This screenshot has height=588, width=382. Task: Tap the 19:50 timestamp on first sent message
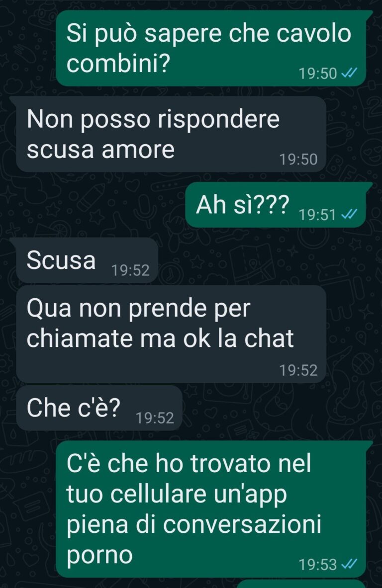click(x=318, y=73)
